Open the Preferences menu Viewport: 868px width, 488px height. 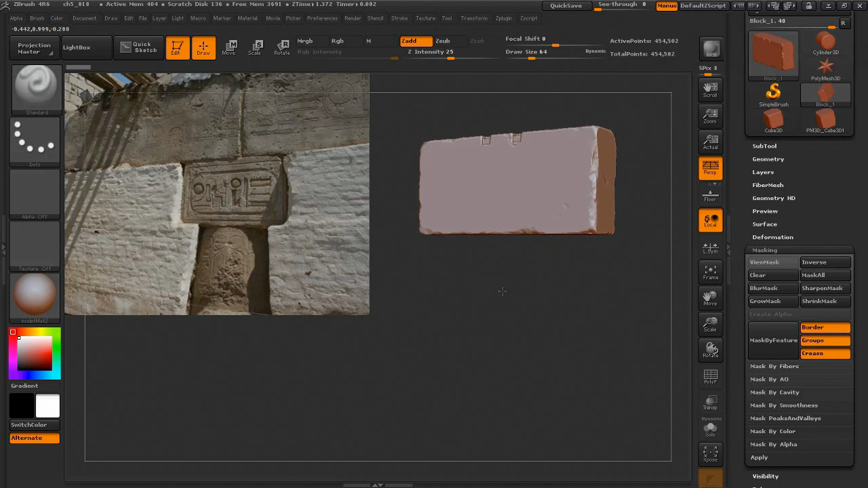click(322, 18)
